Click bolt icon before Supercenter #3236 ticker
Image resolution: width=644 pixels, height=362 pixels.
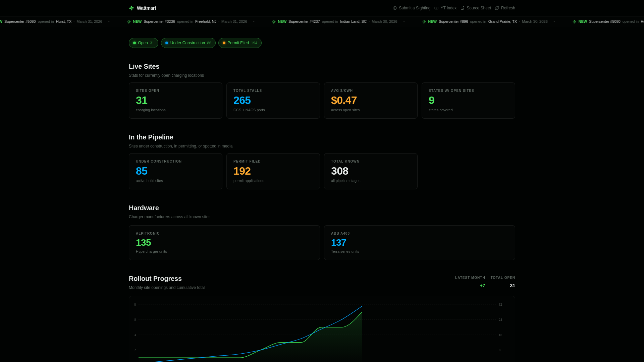click(x=129, y=22)
